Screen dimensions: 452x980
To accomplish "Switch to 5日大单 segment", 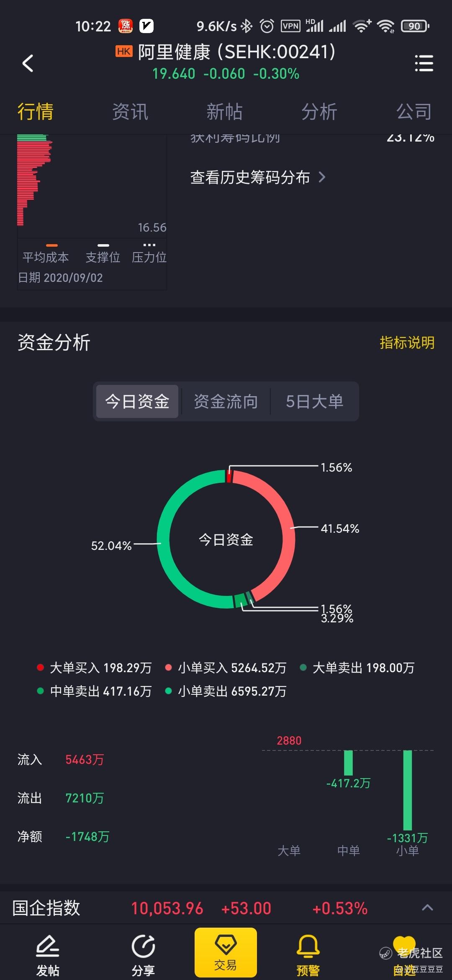I will tap(314, 401).
